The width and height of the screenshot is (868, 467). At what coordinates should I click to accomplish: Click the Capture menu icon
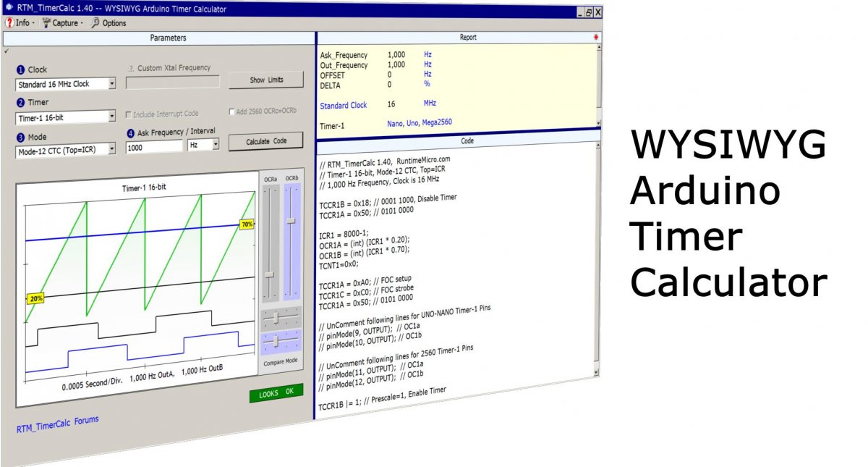47,22
